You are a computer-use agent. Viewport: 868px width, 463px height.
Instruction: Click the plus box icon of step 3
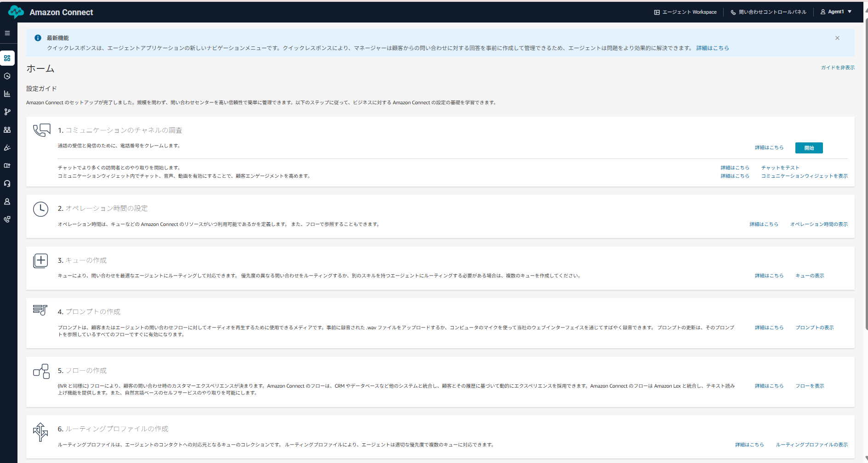[40, 261]
